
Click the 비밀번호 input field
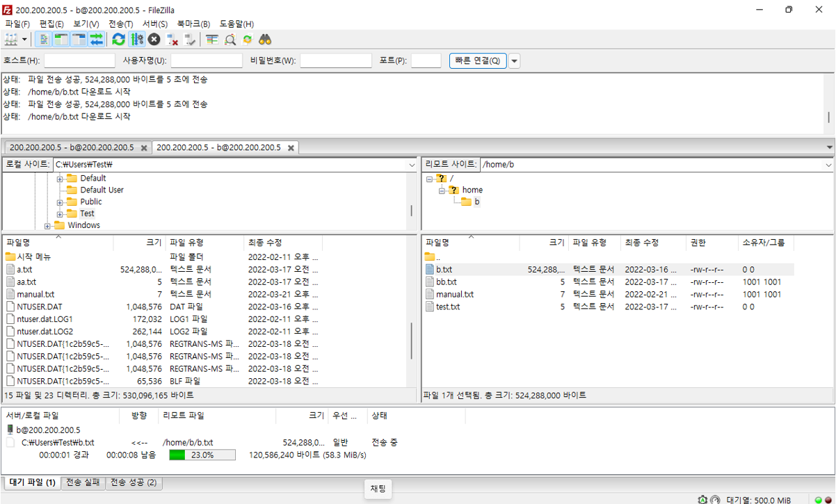point(336,60)
